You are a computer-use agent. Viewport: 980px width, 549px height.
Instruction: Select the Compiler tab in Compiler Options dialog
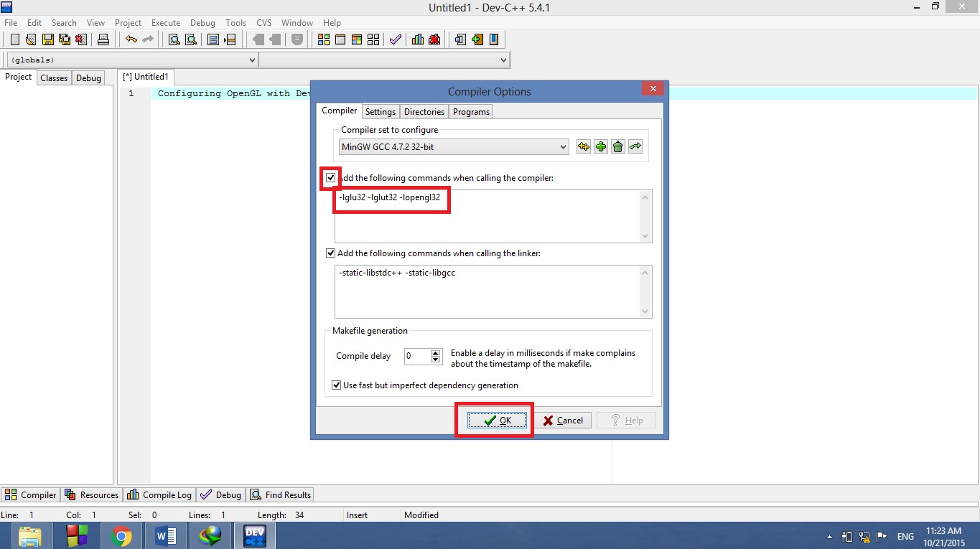[x=339, y=111]
